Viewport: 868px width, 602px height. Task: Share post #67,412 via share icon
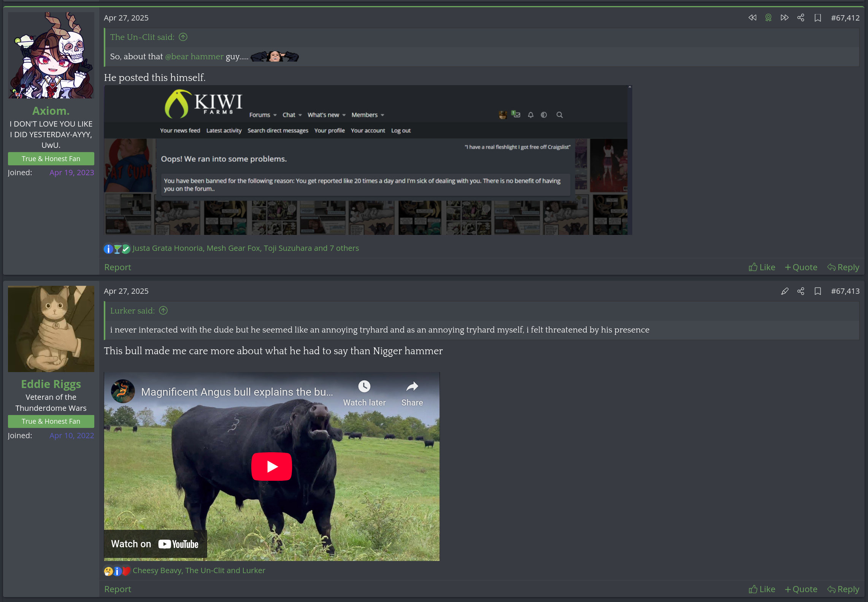[x=801, y=18]
